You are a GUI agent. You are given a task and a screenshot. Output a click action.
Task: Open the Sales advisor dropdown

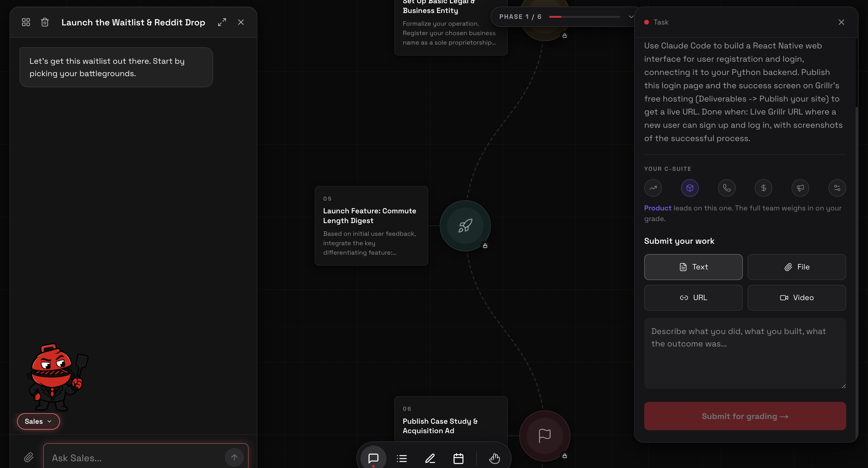pos(38,421)
